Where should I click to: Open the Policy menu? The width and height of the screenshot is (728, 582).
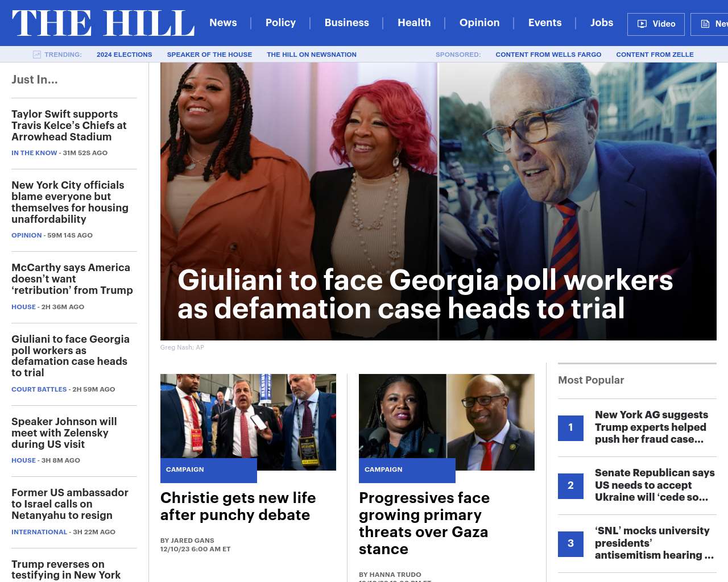(x=280, y=23)
